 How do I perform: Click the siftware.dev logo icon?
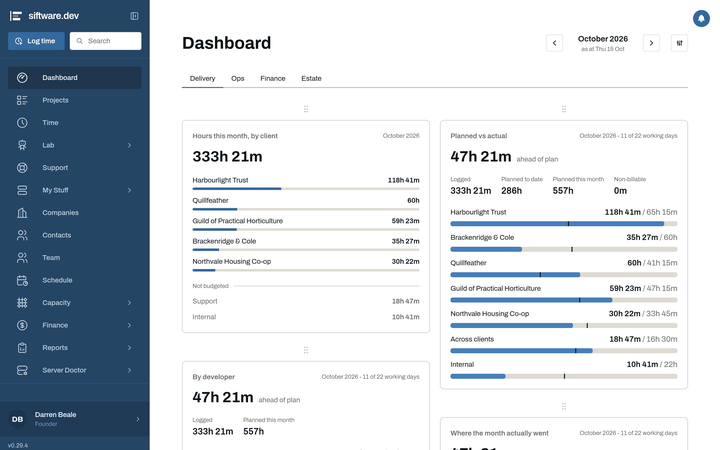pos(16,16)
